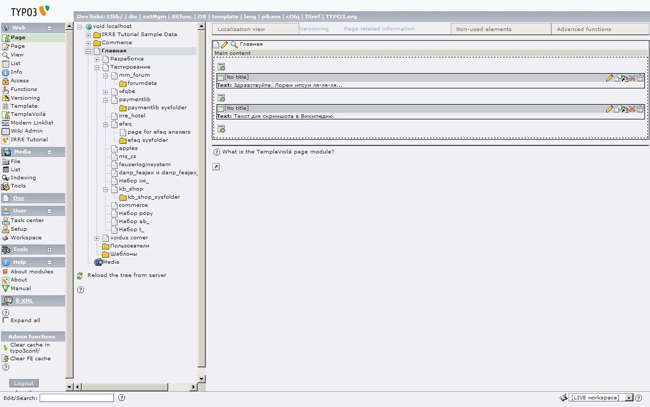Click the Edit/Search input field

pos(77,398)
